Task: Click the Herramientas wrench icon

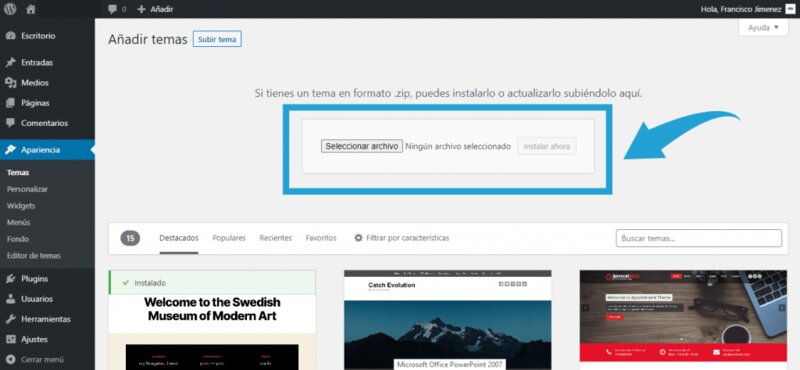Action: click(10, 319)
